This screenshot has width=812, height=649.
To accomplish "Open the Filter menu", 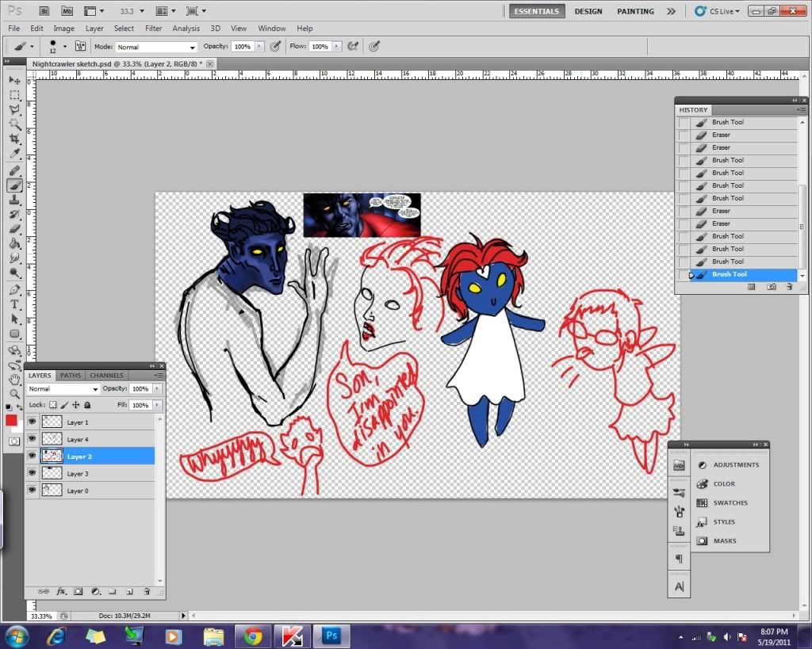I will (x=153, y=29).
